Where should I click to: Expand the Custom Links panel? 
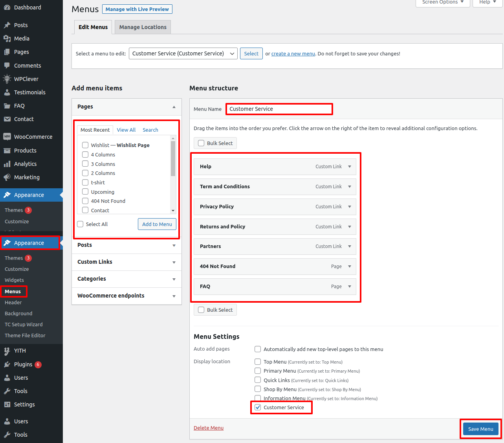[126, 262]
